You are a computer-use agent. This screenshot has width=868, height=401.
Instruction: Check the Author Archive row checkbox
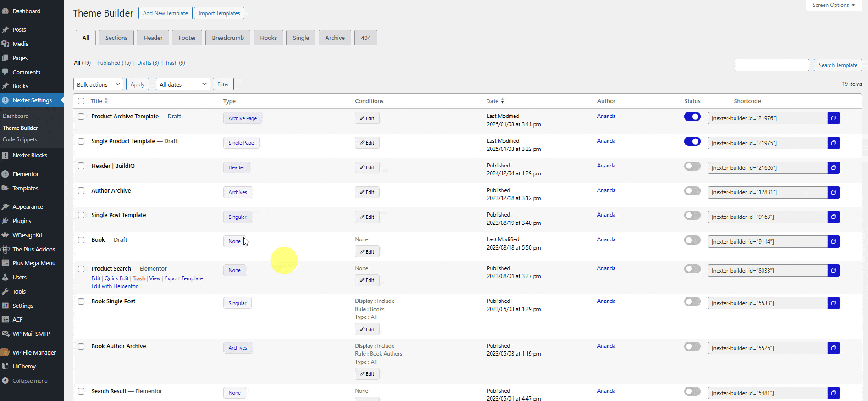coord(81,191)
